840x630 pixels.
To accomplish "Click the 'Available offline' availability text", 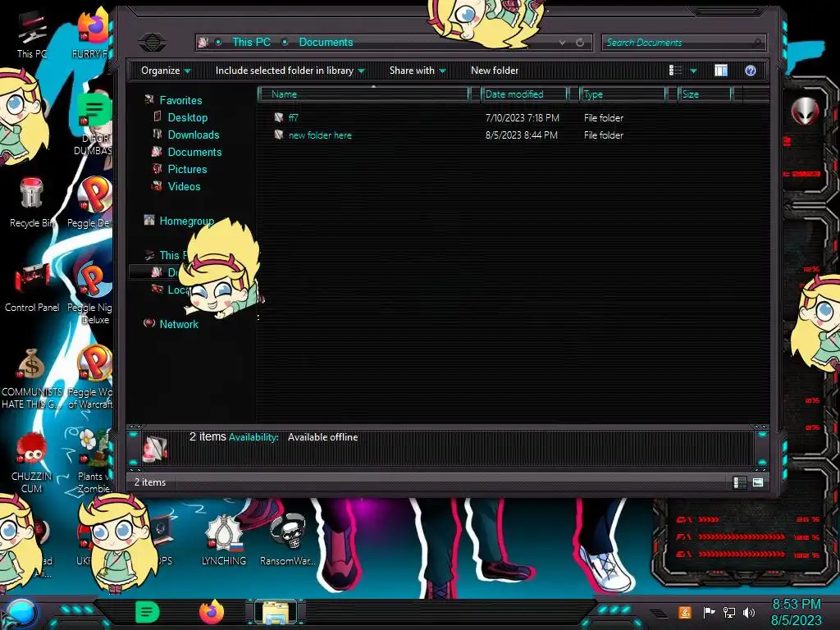I will click(322, 437).
